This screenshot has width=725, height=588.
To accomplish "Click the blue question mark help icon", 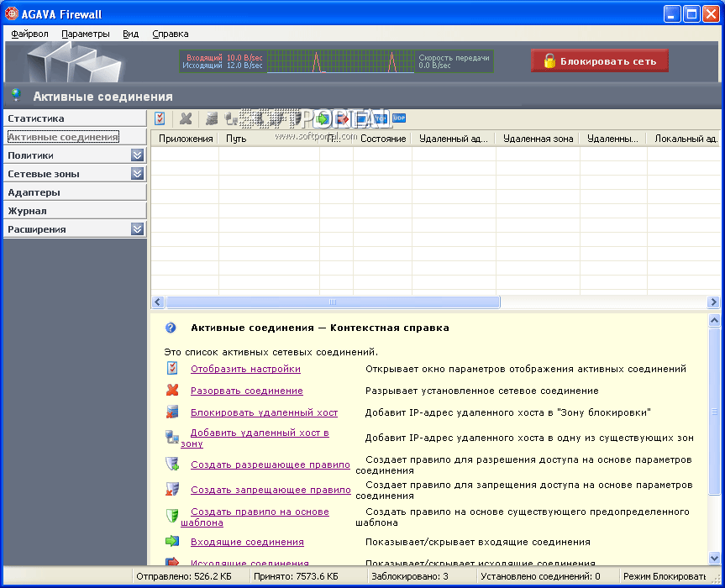I will click(171, 328).
